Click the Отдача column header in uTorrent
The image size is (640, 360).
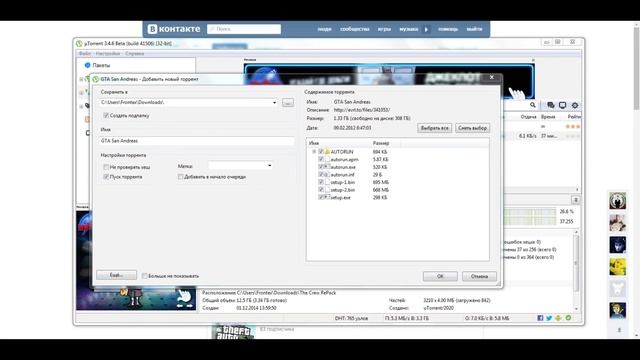coord(528,117)
